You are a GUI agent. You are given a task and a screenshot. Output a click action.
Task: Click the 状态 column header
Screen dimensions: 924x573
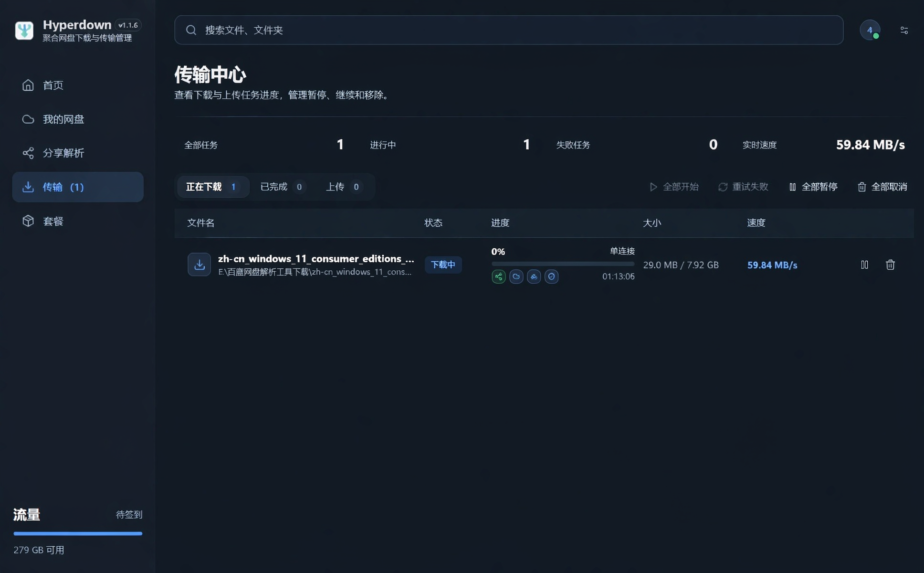click(x=433, y=223)
